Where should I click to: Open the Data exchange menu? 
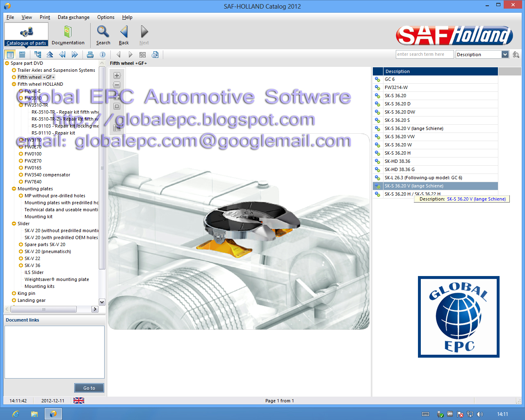[73, 17]
